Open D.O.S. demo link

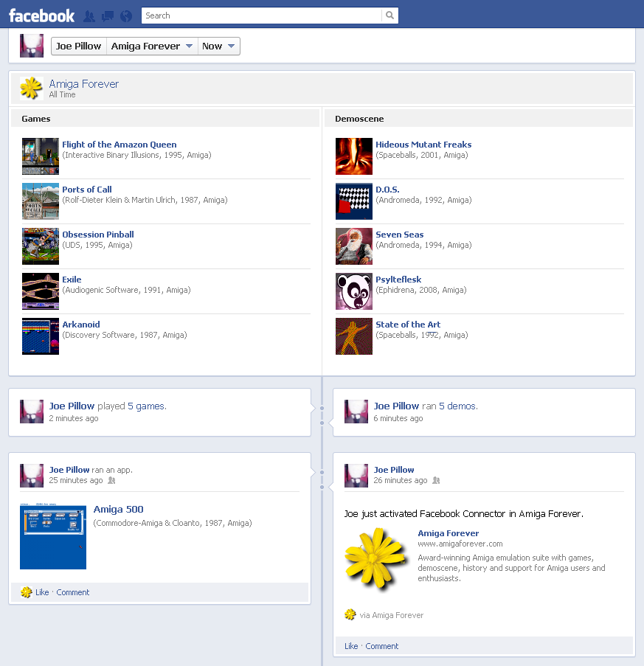tap(387, 190)
